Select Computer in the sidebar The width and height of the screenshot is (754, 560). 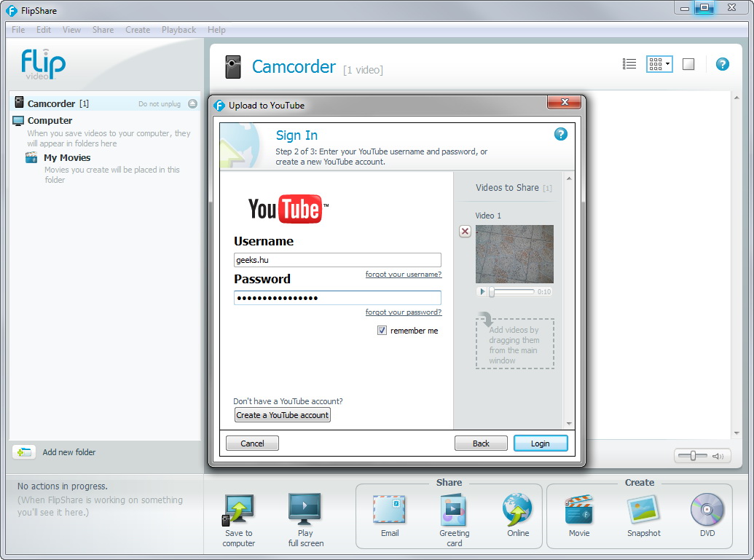(x=50, y=121)
